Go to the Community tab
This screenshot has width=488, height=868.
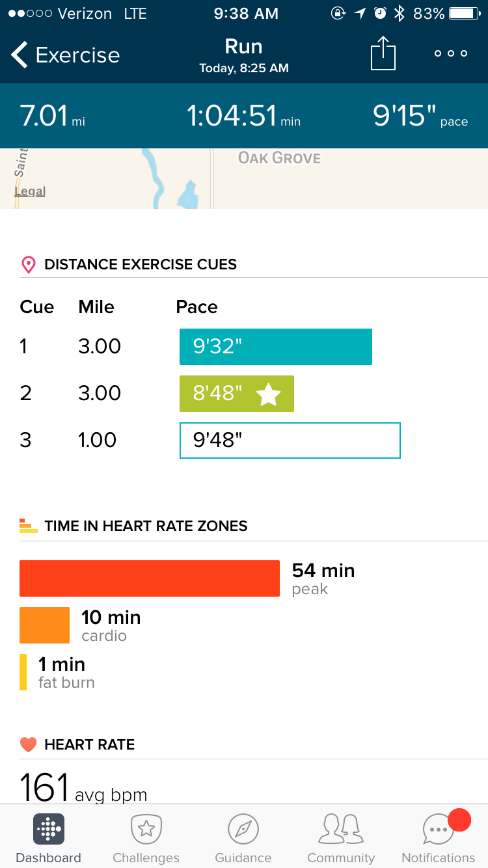coord(341,839)
